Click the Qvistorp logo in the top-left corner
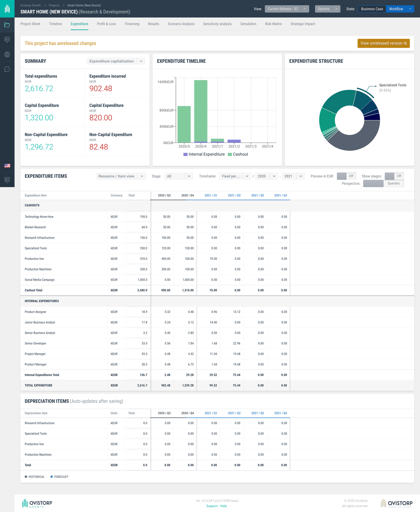This screenshot has height=512, width=420. click(7, 9)
